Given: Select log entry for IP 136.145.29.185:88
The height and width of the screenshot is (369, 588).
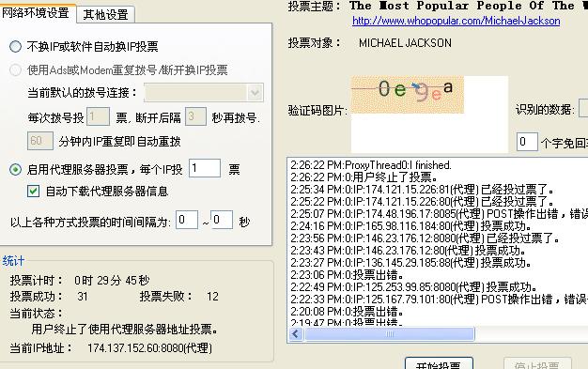Looking at the screenshot, I should pos(411,263).
